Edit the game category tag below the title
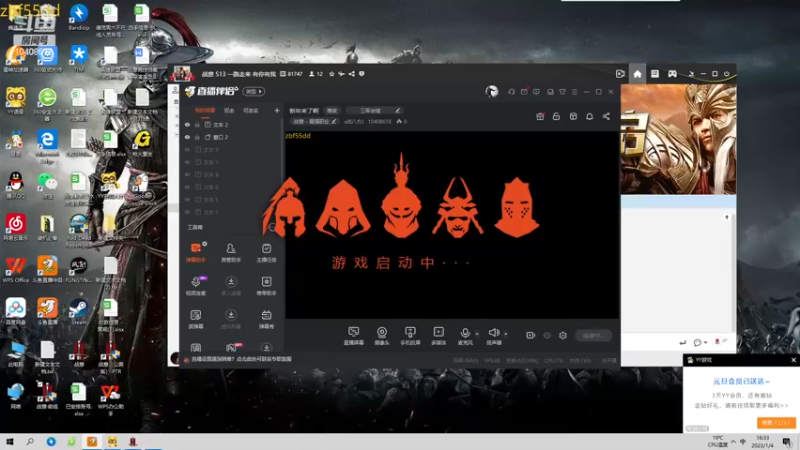 314,121
